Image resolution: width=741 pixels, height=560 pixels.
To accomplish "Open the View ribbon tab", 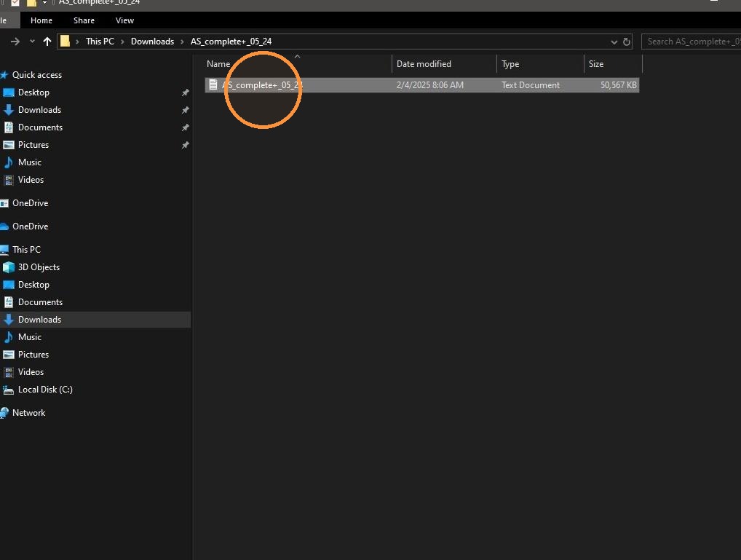I will (x=124, y=20).
